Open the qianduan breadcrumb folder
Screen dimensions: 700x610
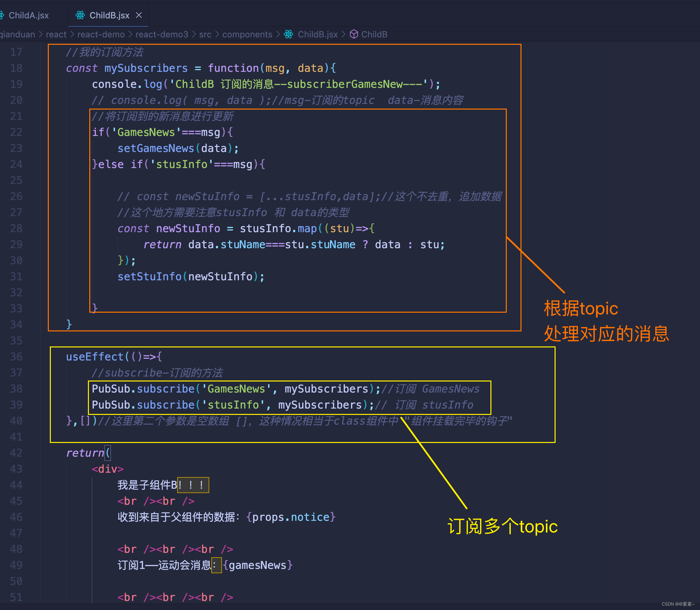[17, 34]
